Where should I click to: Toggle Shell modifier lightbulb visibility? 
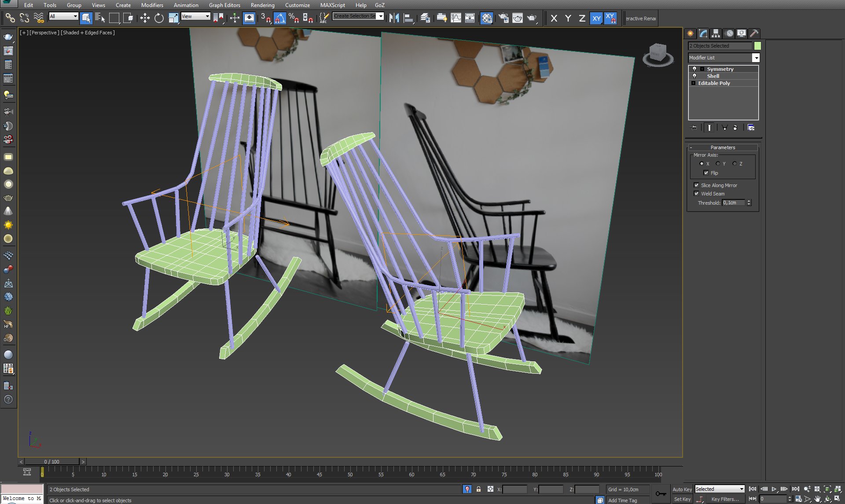[x=694, y=76]
